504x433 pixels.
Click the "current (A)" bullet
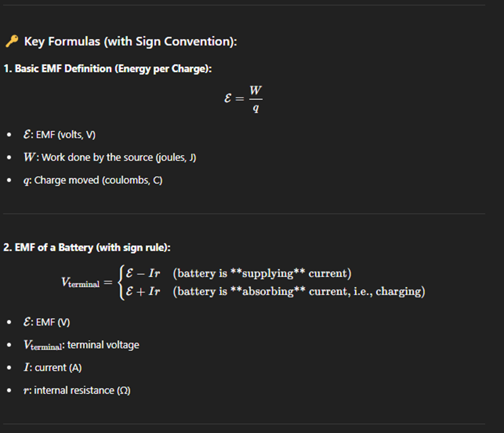[x=58, y=367]
